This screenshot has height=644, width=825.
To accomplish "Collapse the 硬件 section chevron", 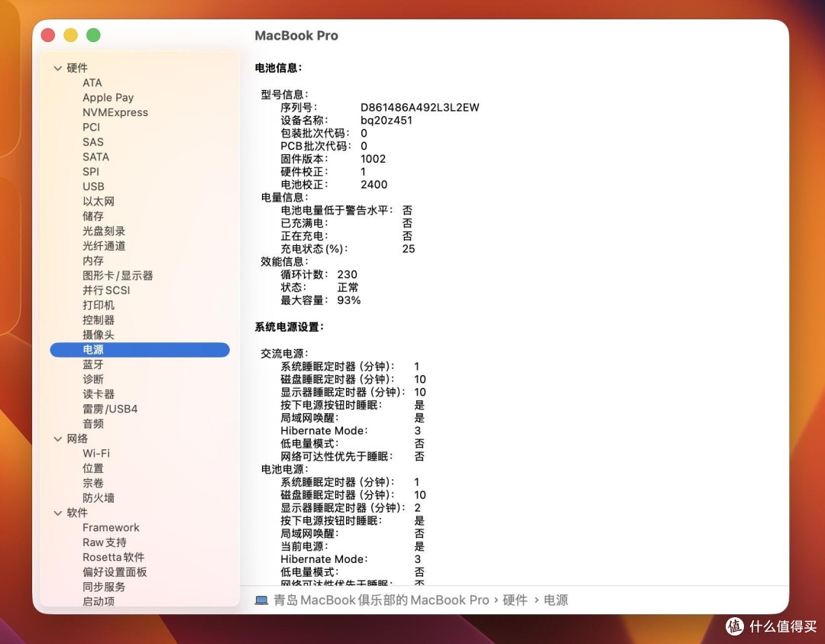I will (58, 69).
